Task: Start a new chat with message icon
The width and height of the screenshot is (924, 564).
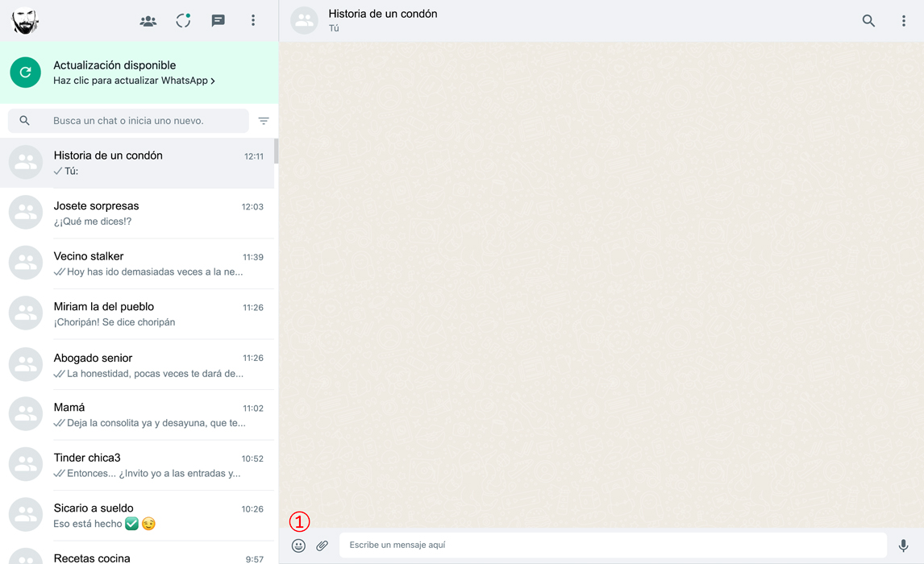Action: coord(218,21)
